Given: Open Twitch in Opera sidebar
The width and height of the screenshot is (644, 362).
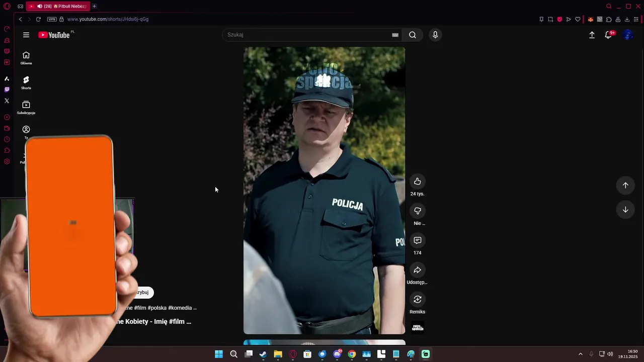Looking at the screenshot, I should tap(7, 89).
